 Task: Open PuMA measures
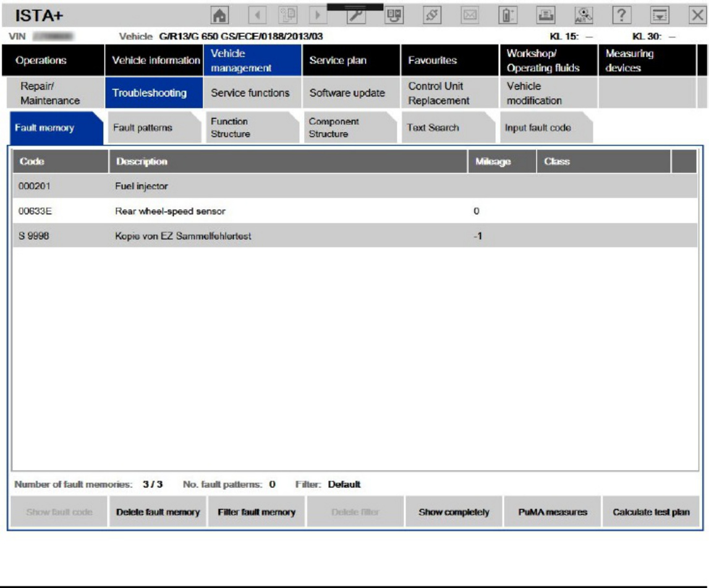553,512
